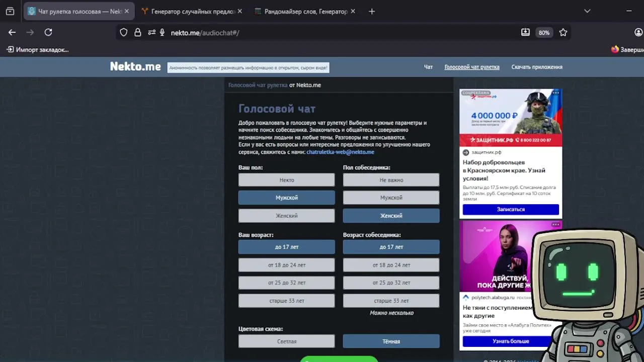
Task: Open the ad options dots on the Alabuga ad
Action: tap(555, 224)
